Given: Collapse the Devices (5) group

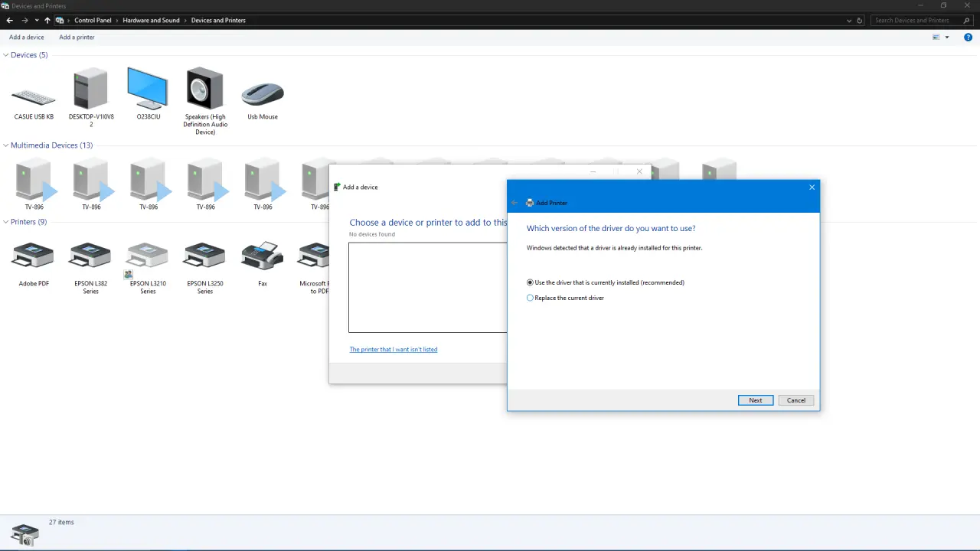Looking at the screenshot, I should pyautogui.click(x=6, y=55).
